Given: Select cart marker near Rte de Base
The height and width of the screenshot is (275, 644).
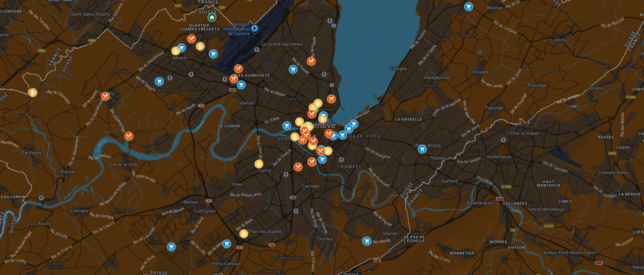Looking at the screenshot, I should (226, 243).
